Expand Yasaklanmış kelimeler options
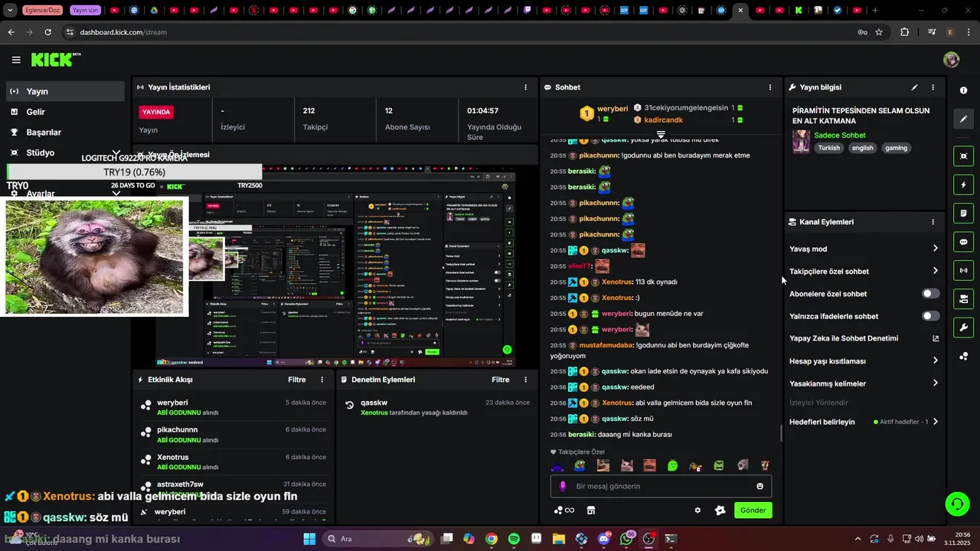The width and height of the screenshot is (980, 551). coord(936,383)
